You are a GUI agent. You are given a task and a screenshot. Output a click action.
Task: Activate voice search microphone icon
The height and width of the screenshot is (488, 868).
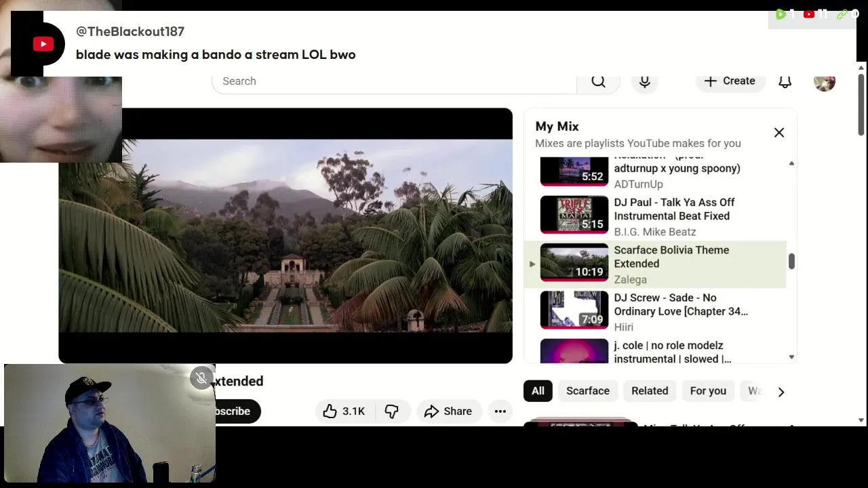pyautogui.click(x=645, y=81)
